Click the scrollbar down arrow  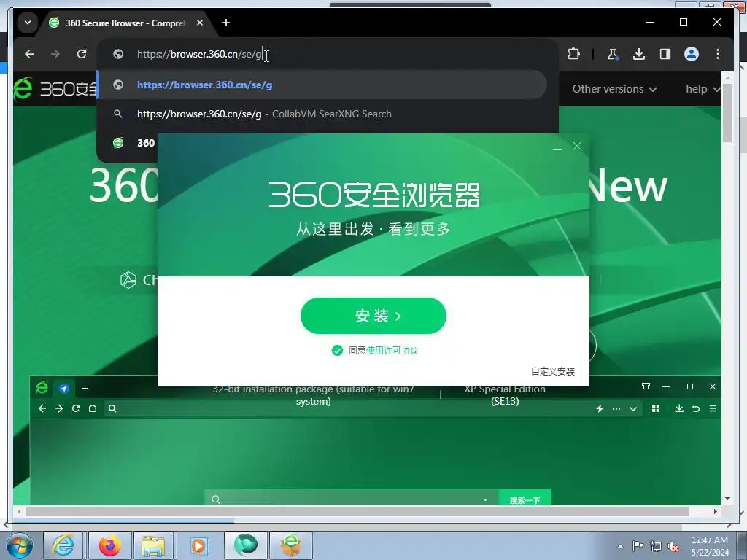click(727, 499)
